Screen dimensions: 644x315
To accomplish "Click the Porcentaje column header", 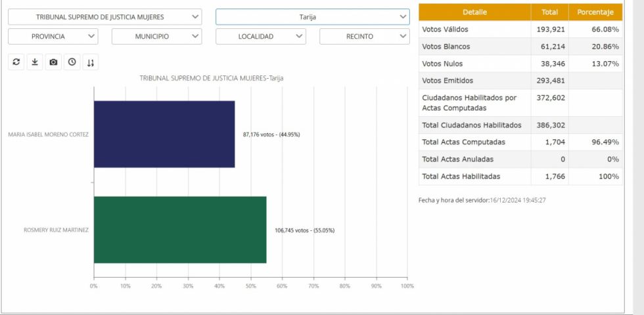I will 595,12.
